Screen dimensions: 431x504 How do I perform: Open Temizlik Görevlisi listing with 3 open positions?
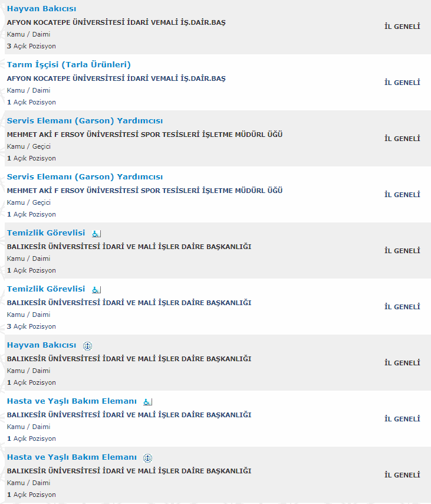pyautogui.click(x=46, y=289)
